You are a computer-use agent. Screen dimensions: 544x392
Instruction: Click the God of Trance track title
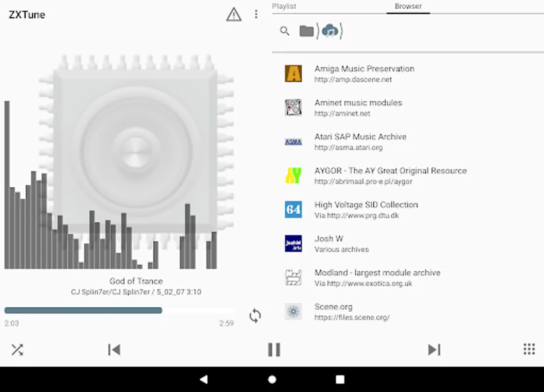136,281
